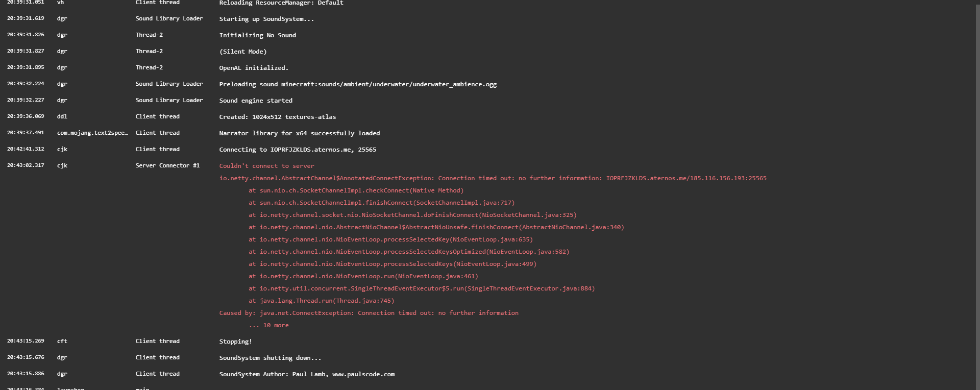Select the "Caused by: java.net.ConnectException" line
The width and height of the screenshot is (980, 390).
(369, 313)
